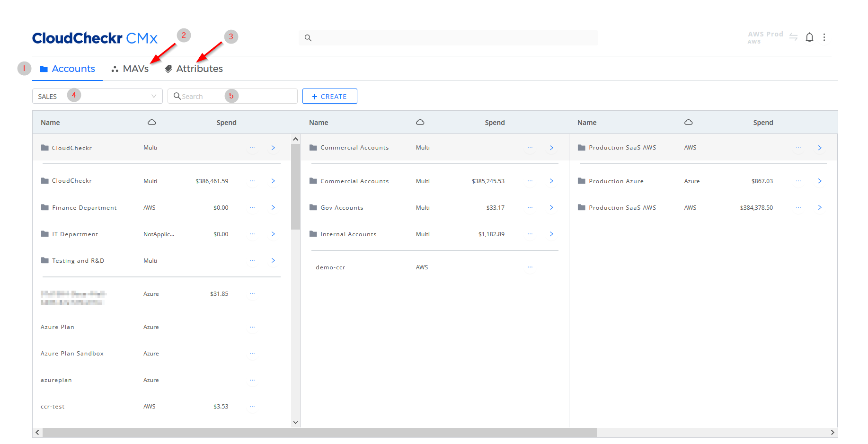Expand Testing and R&D with its chevron
The height and width of the screenshot is (444, 868).
273,260
